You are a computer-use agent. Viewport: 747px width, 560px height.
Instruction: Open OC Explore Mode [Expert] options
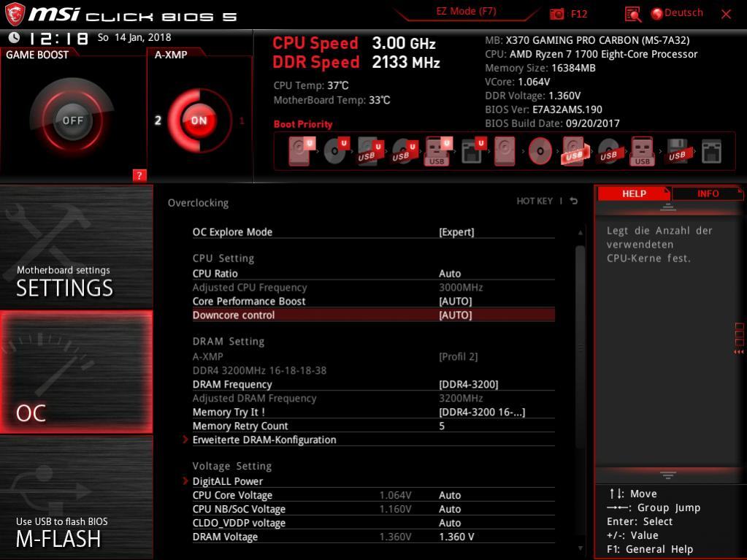point(374,232)
